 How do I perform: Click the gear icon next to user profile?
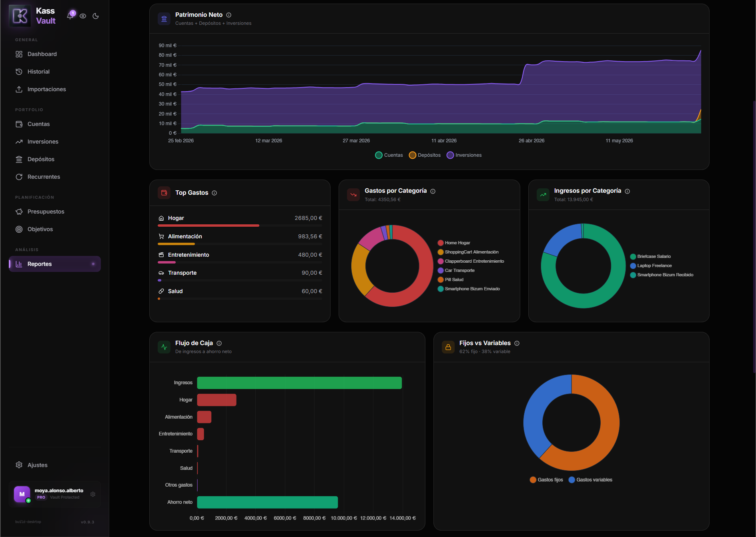click(93, 494)
